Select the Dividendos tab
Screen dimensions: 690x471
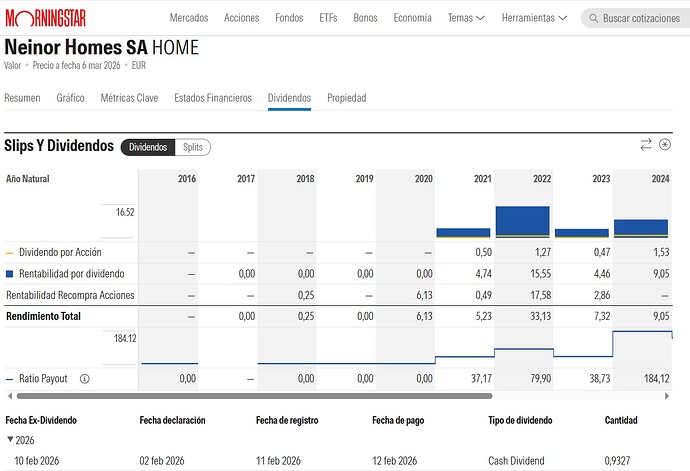click(290, 98)
